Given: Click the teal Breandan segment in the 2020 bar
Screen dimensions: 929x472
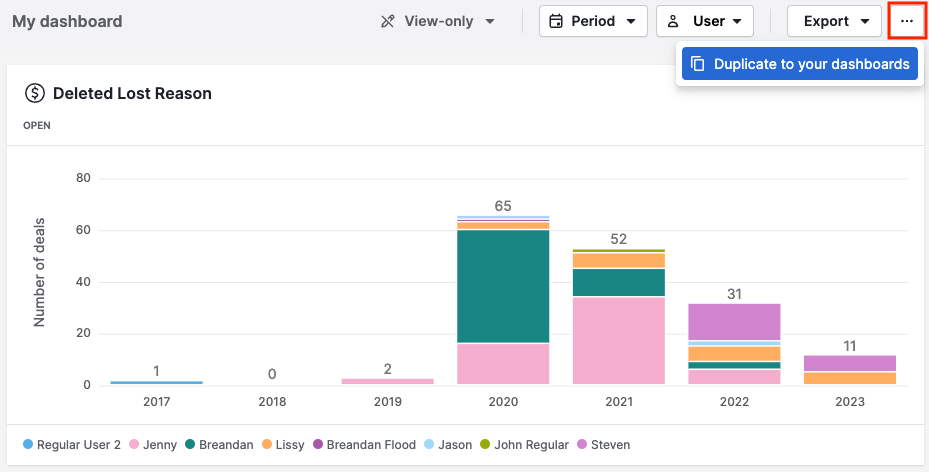Looking at the screenshot, I should 503,286.
